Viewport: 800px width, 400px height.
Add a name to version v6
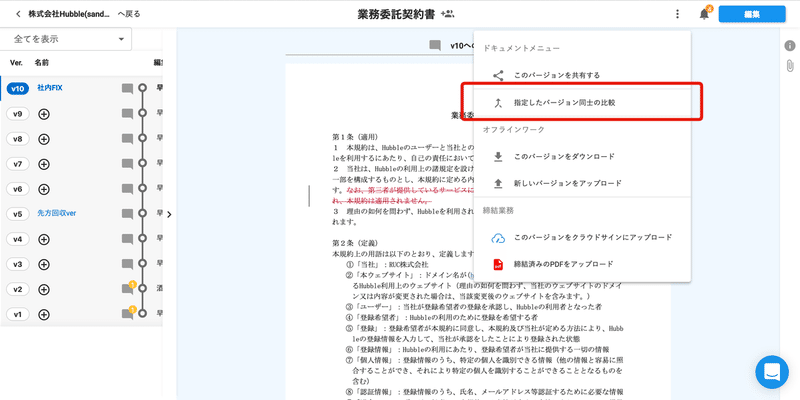pyautogui.click(x=44, y=189)
